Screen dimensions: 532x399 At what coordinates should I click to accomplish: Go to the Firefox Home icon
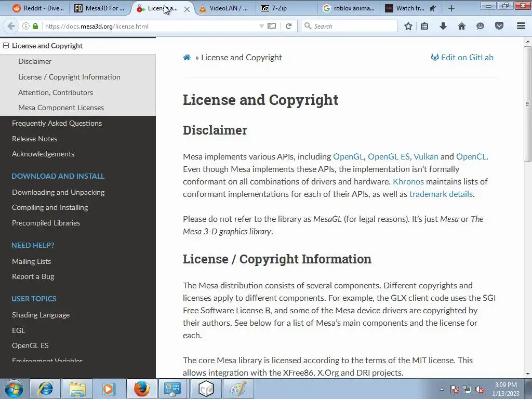462,26
